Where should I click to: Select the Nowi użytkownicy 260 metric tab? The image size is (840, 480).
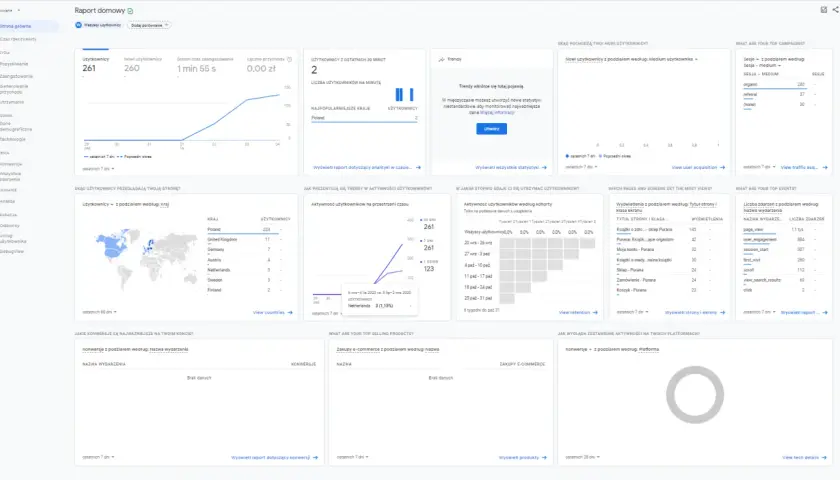(142, 65)
